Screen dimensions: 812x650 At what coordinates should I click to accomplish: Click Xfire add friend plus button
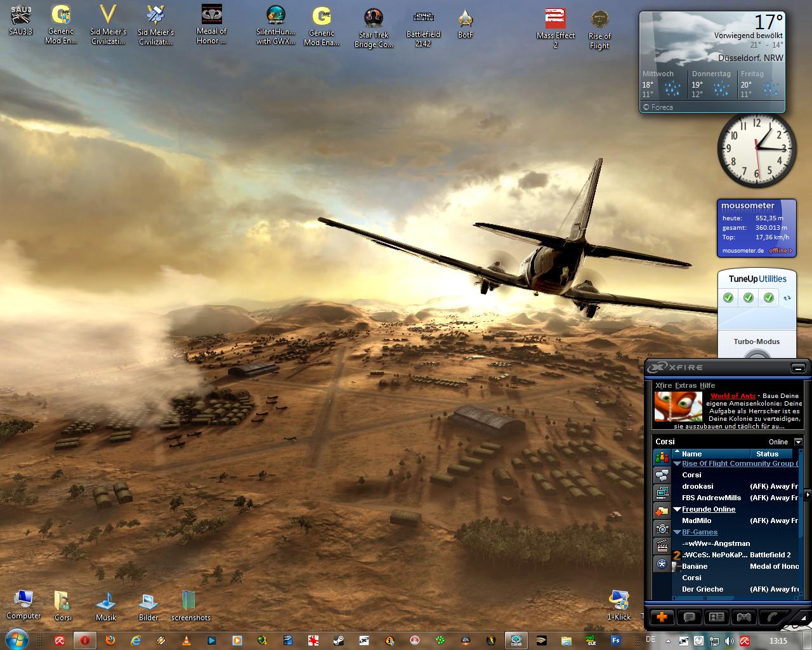pos(662,616)
